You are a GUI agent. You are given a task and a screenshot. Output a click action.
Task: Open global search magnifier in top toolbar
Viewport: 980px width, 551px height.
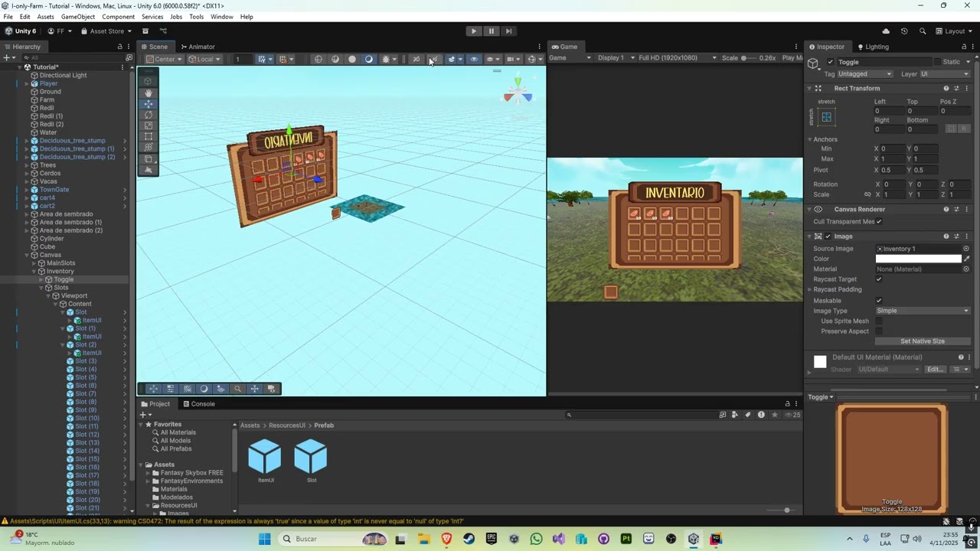(x=923, y=31)
